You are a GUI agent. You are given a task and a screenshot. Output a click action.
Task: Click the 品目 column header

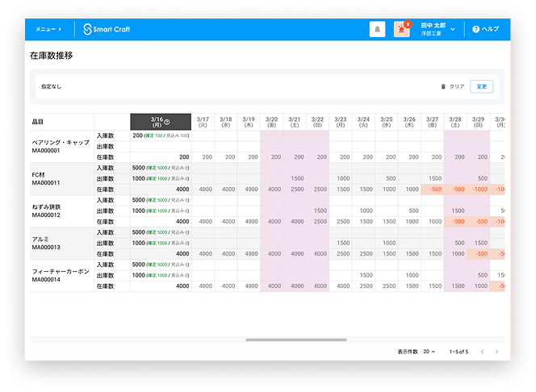tap(37, 122)
